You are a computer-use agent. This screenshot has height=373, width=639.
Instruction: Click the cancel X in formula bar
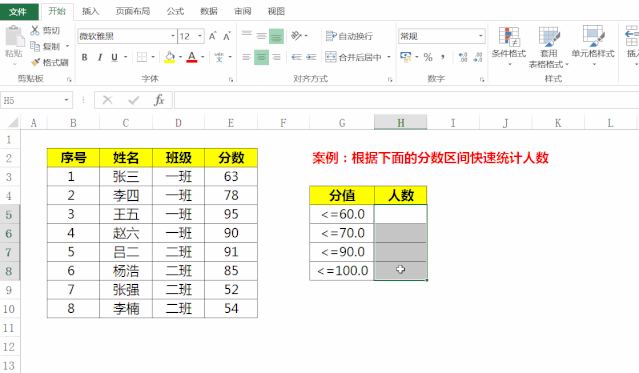click(x=108, y=100)
